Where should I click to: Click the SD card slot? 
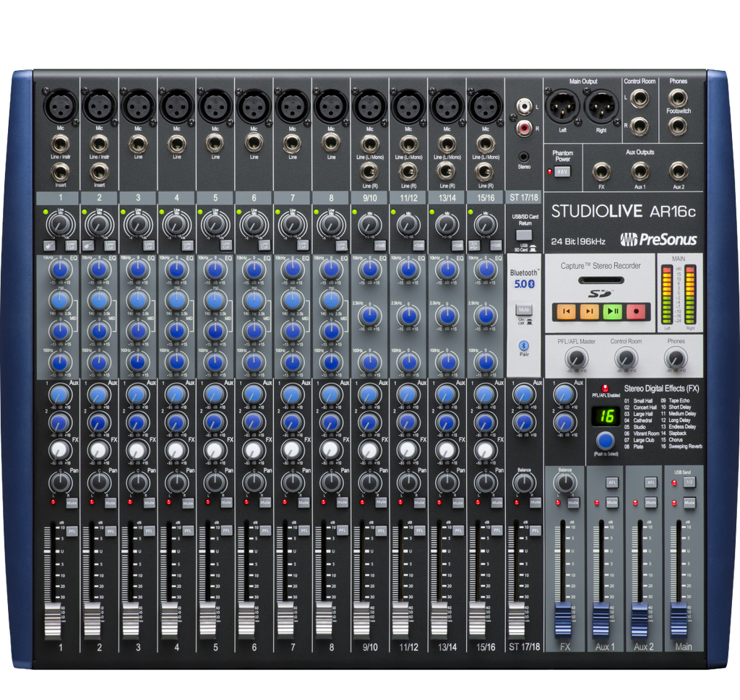(601, 280)
